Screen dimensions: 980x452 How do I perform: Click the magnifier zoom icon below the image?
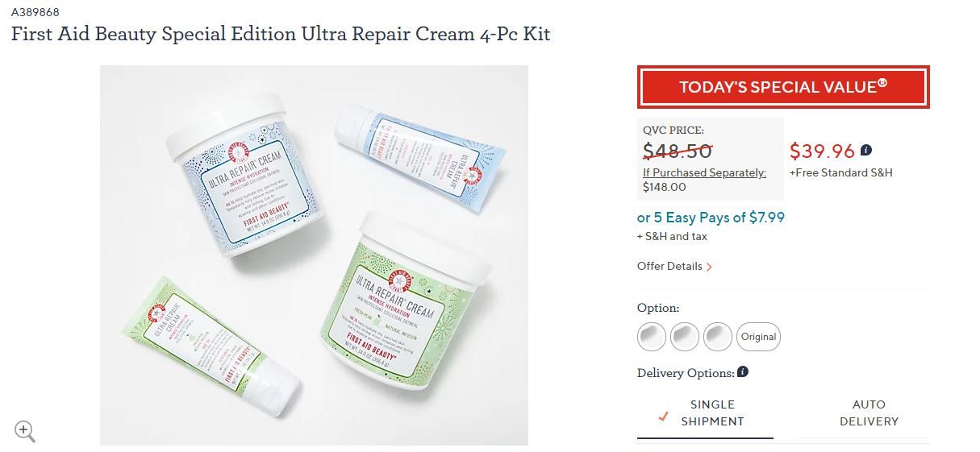(25, 431)
